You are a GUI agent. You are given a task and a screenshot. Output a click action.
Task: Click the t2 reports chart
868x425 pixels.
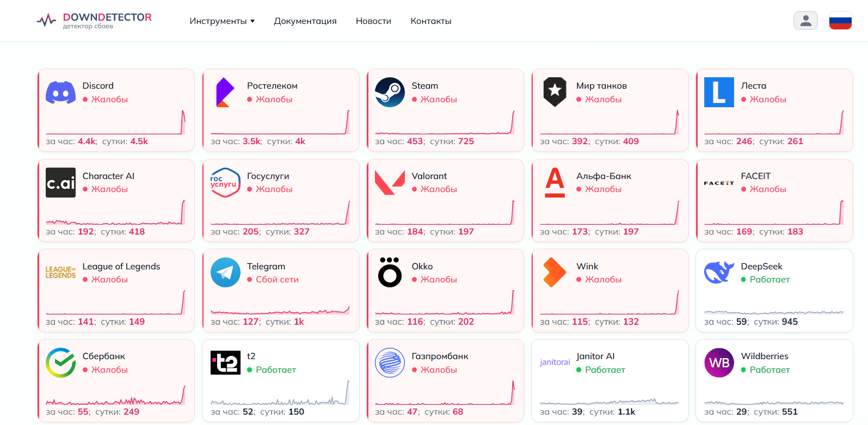pyautogui.click(x=280, y=392)
